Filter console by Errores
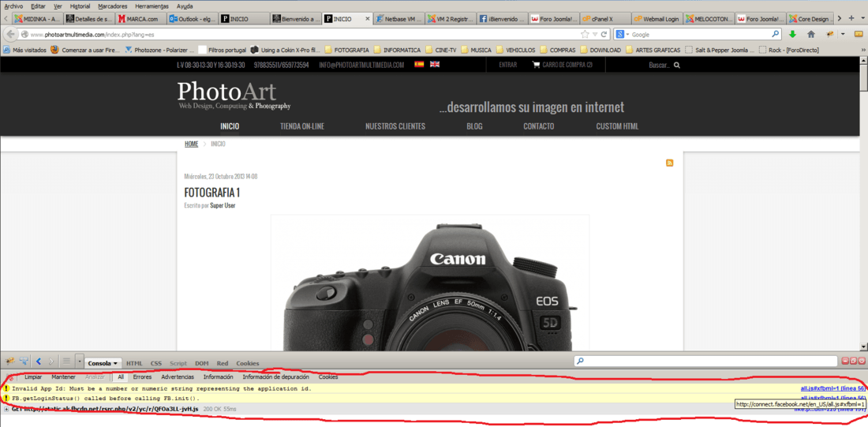The width and height of the screenshot is (868, 427). click(x=142, y=377)
